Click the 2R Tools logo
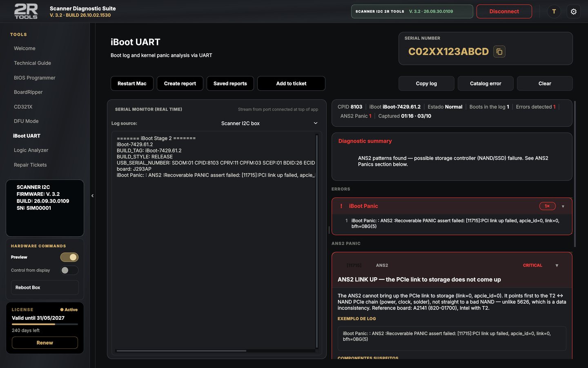 26,11
